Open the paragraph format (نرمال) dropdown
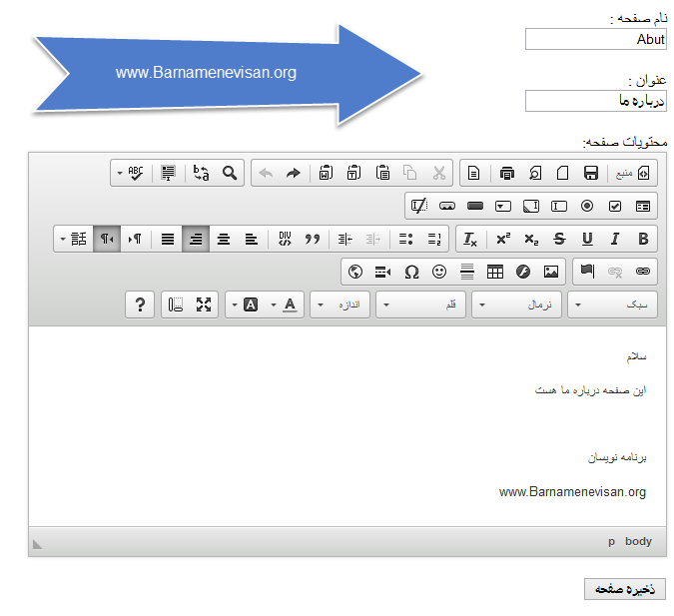Image resolution: width=674 pixels, height=616 pixels. coord(517,305)
